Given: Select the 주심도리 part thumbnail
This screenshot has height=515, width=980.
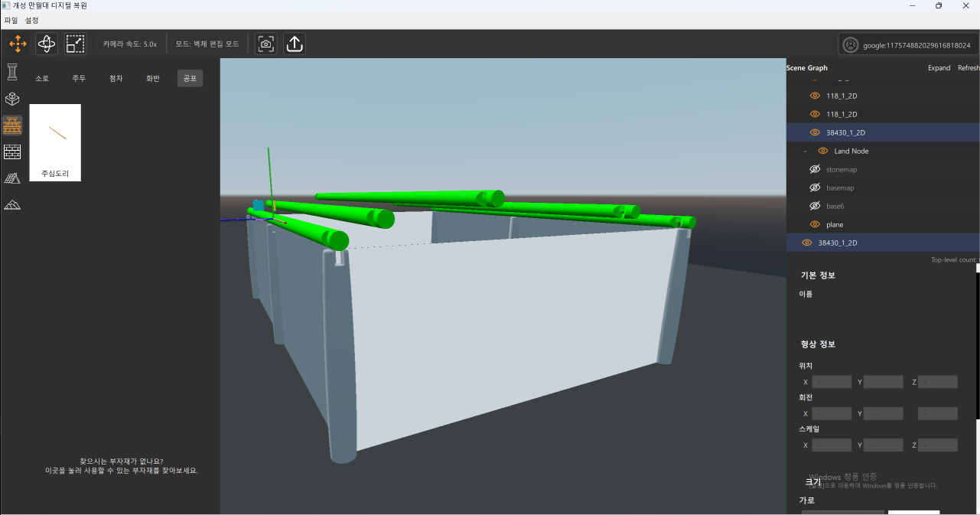Looking at the screenshot, I should (55, 142).
